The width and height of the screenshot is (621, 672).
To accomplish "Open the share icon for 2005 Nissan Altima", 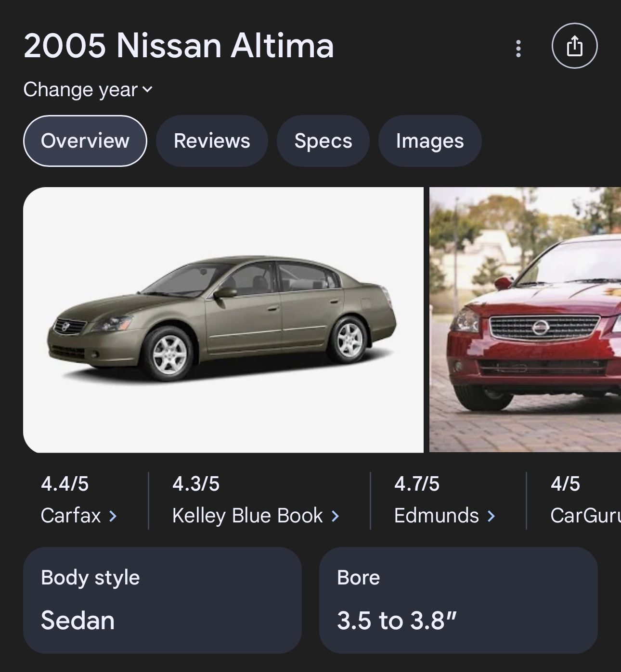I will pyautogui.click(x=575, y=46).
